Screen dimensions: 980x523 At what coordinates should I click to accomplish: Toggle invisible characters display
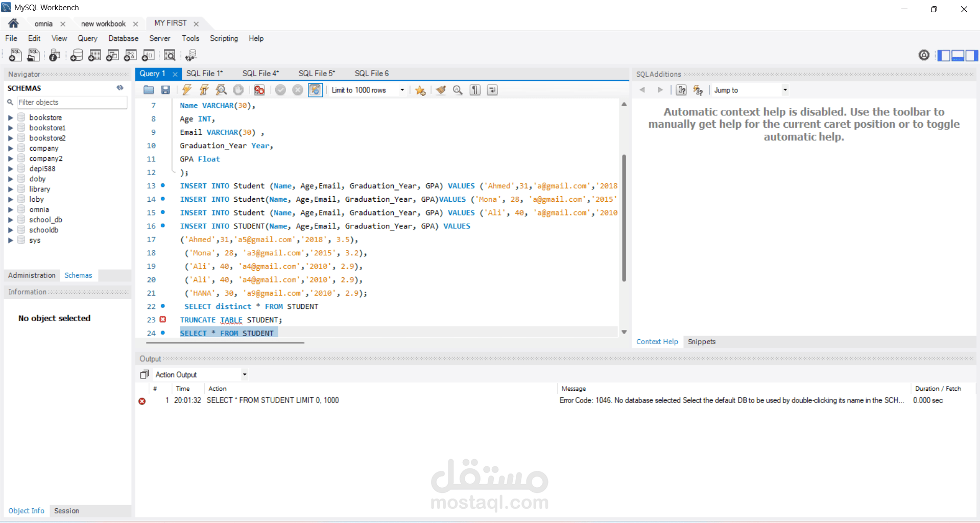click(x=475, y=90)
